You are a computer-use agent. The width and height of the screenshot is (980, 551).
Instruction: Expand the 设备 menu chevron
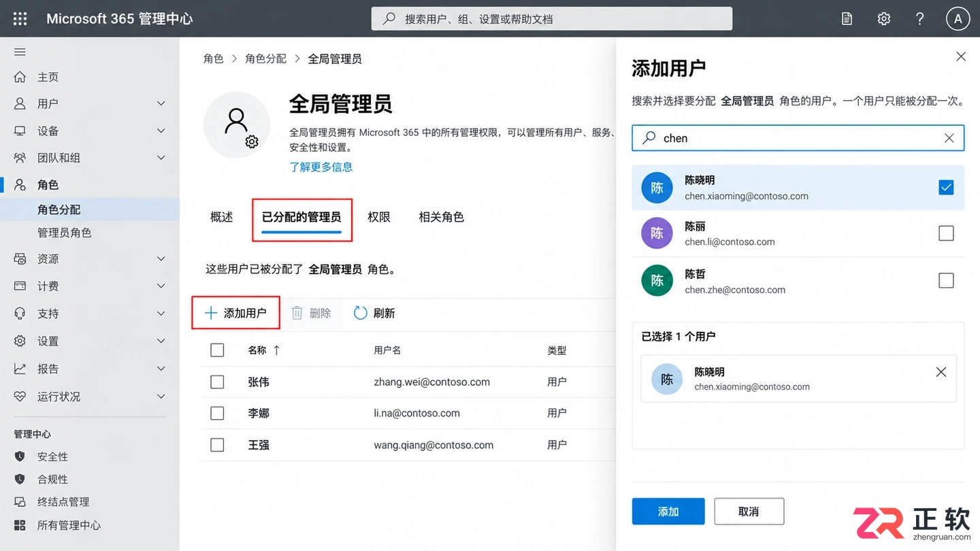click(x=161, y=131)
